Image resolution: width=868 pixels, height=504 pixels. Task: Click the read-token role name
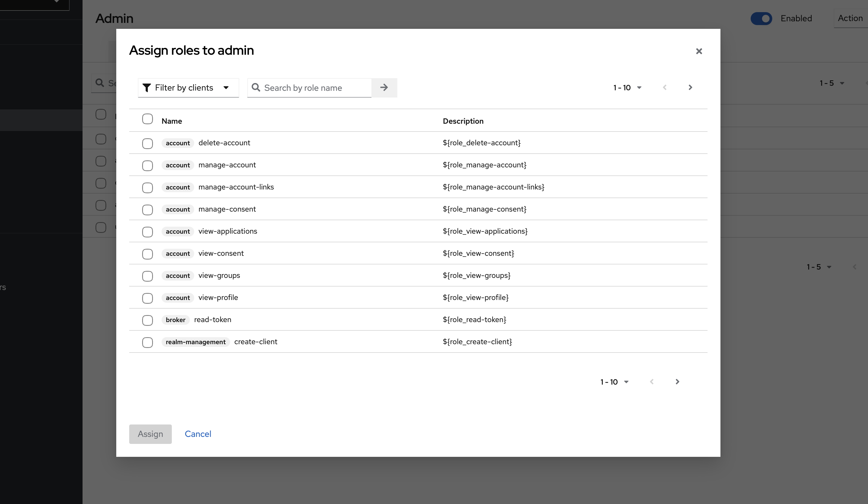[213, 319]
